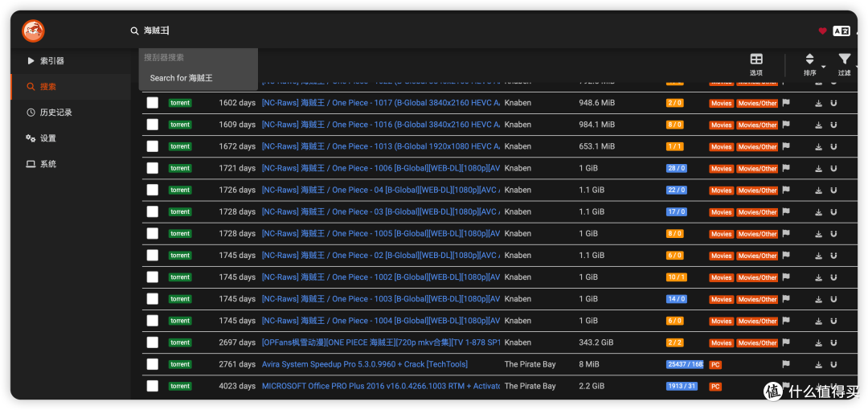The width and height of the screenshot is (868, 410).
Task: Click Movies/Other tag in One Piece - 1013 row
Action: (757, 147)
